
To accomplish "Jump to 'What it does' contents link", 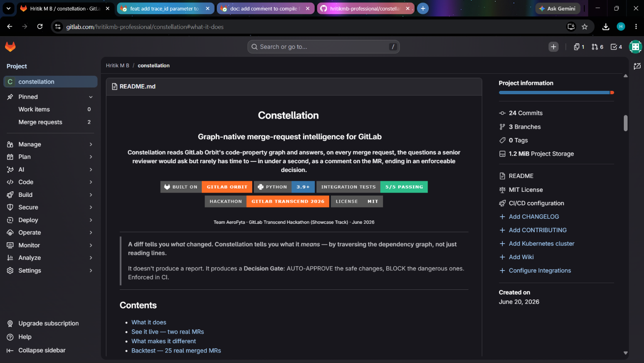I will coord(149,322).
